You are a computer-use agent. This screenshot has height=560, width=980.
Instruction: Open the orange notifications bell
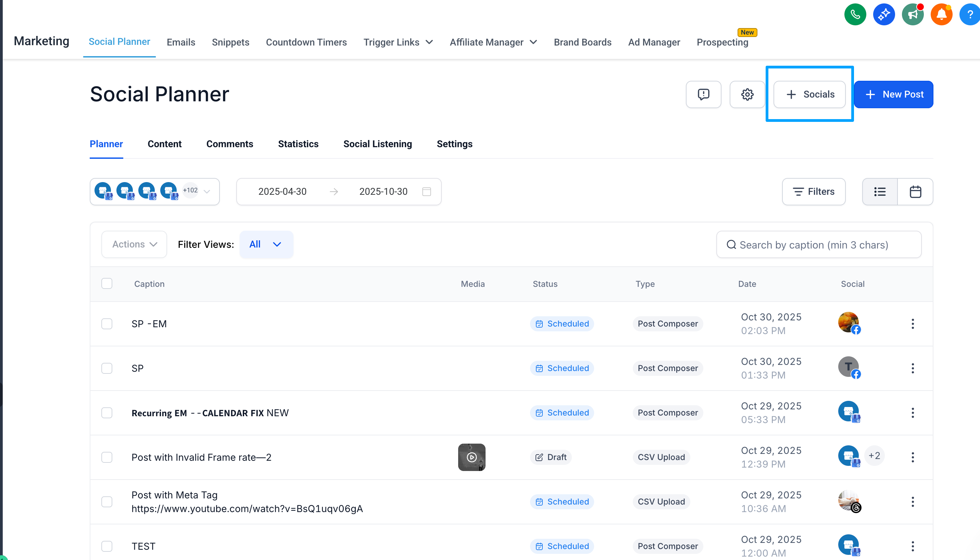click(x=941, y=15)
